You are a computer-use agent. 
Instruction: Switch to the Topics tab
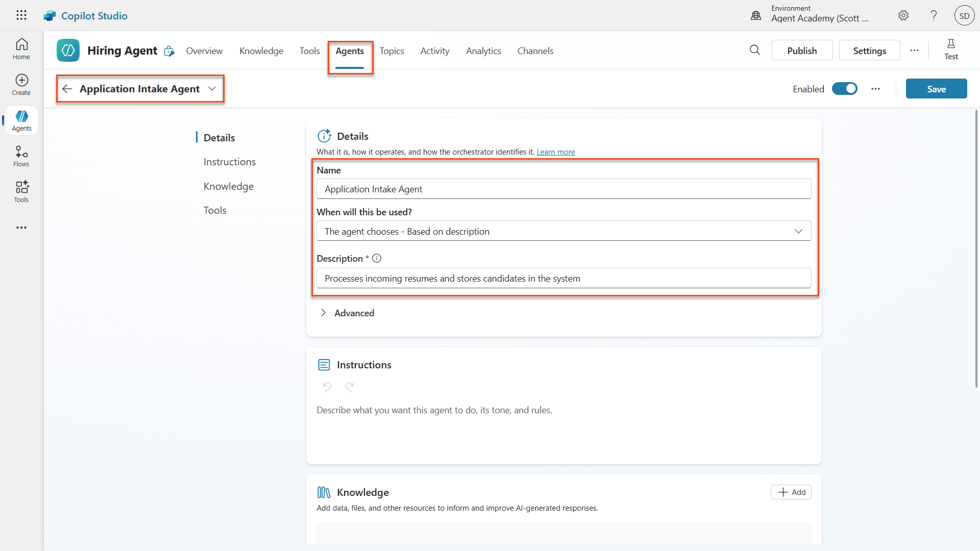click(x=391, y=51)
